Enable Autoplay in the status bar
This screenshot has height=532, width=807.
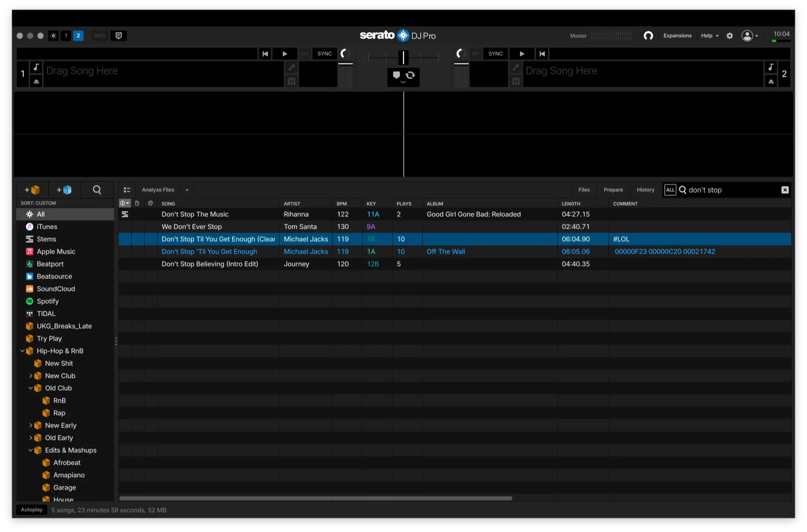pyautogui.click(x=32, y=510)
